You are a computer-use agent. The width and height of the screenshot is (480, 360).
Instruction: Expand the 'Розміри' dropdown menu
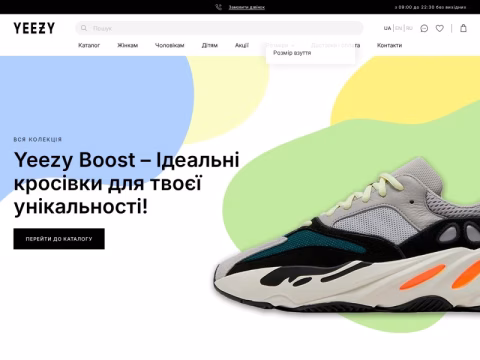pyautogui.click(x=280, y=45)
